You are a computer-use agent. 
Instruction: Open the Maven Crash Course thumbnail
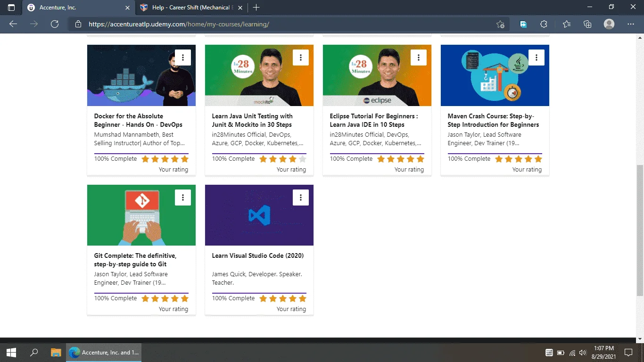[495, 75]
